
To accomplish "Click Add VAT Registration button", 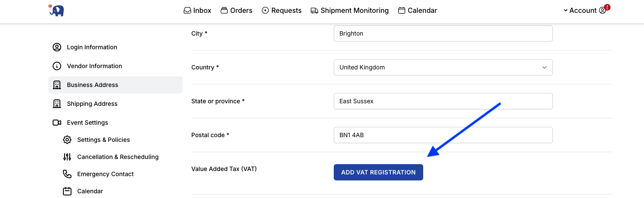I will 378,172.
